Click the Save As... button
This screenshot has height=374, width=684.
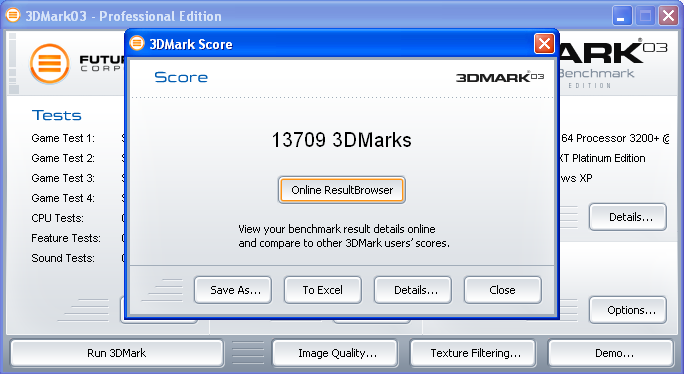coord(233,290)
